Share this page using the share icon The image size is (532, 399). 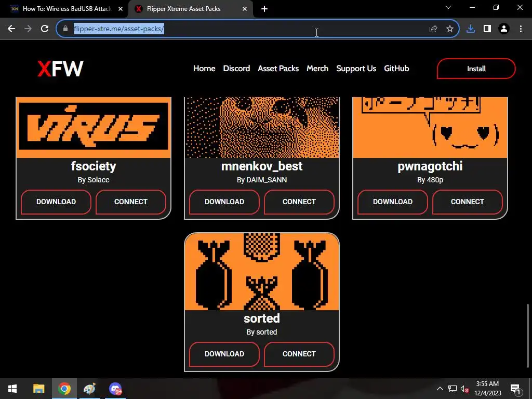(x=433, y=29)
